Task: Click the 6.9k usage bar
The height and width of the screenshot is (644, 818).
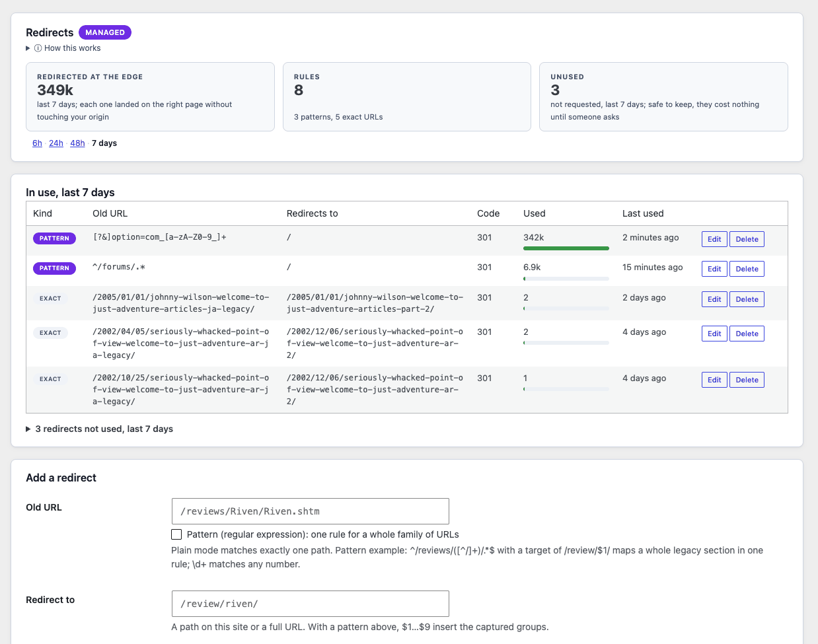Action: point(566,279)
